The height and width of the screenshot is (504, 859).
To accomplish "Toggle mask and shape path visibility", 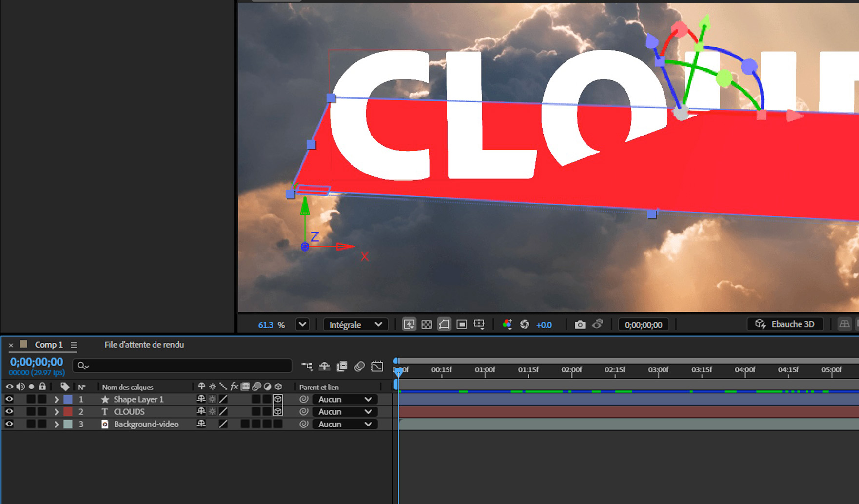I will (x=444, y=325).
